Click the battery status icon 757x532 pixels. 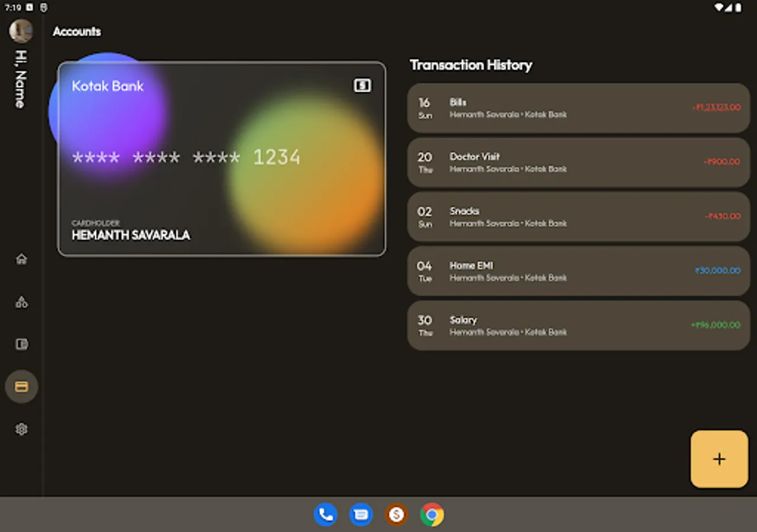[x=739, y=8]
